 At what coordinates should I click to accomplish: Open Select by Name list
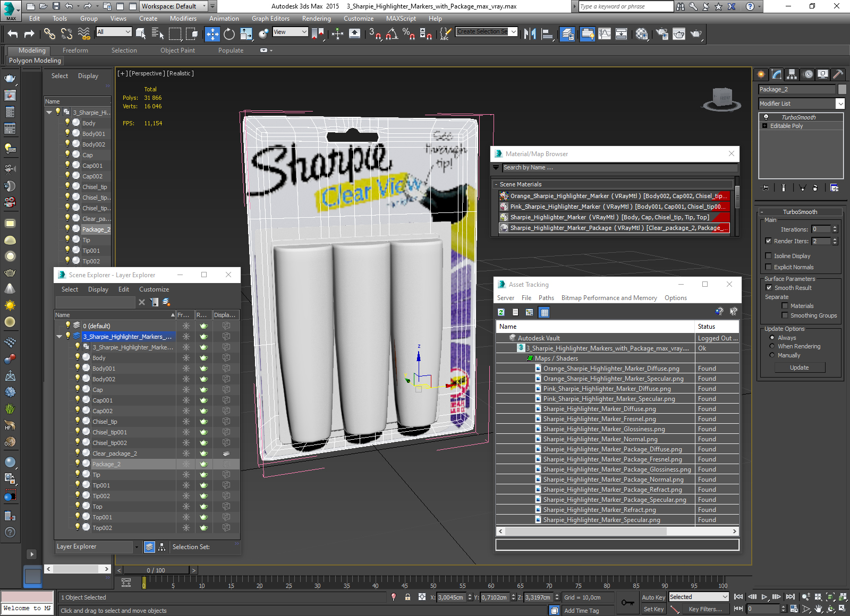(157, 34)
